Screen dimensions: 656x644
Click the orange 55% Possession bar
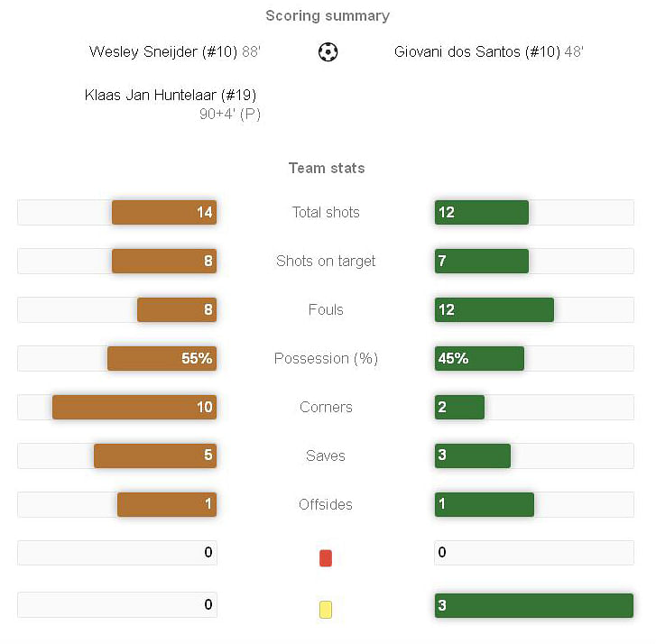(x=162, y=359)
